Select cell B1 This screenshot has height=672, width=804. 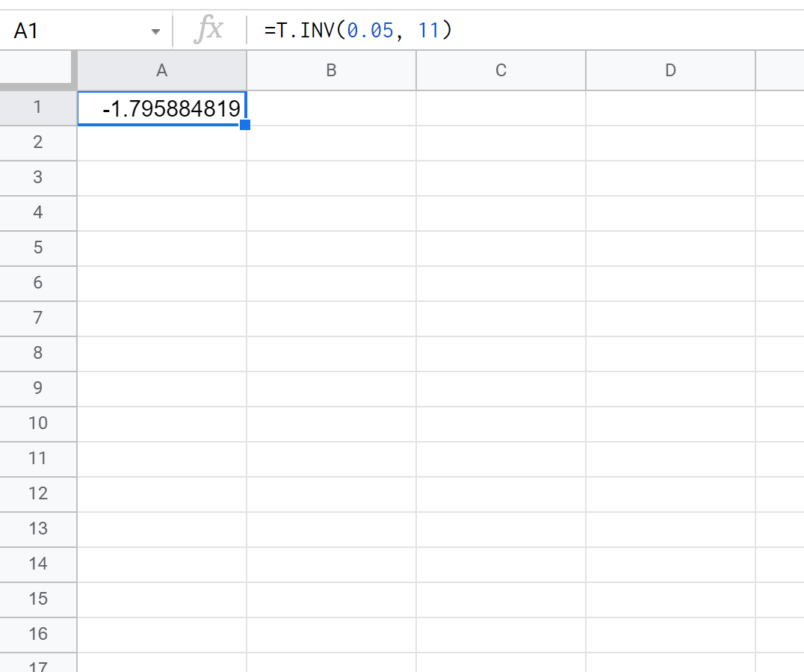(x=331, y=107)
